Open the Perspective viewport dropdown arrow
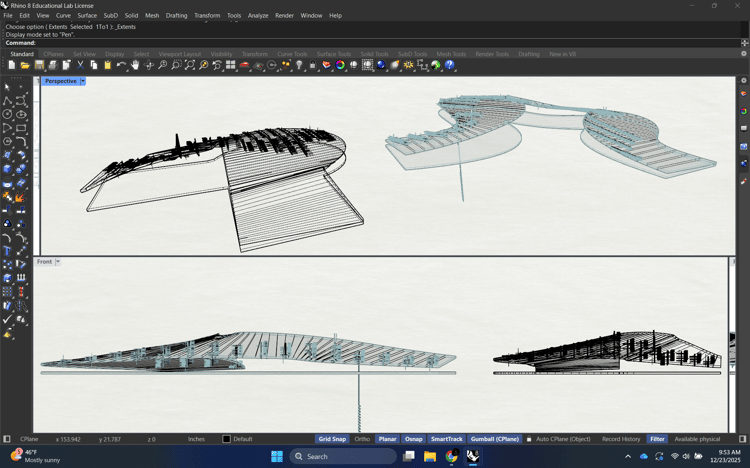 83,81
